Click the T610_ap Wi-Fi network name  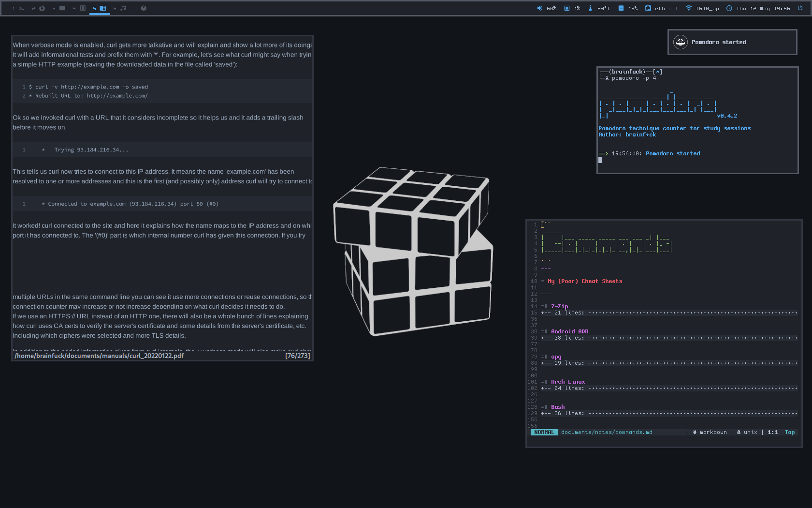[707, 9]
